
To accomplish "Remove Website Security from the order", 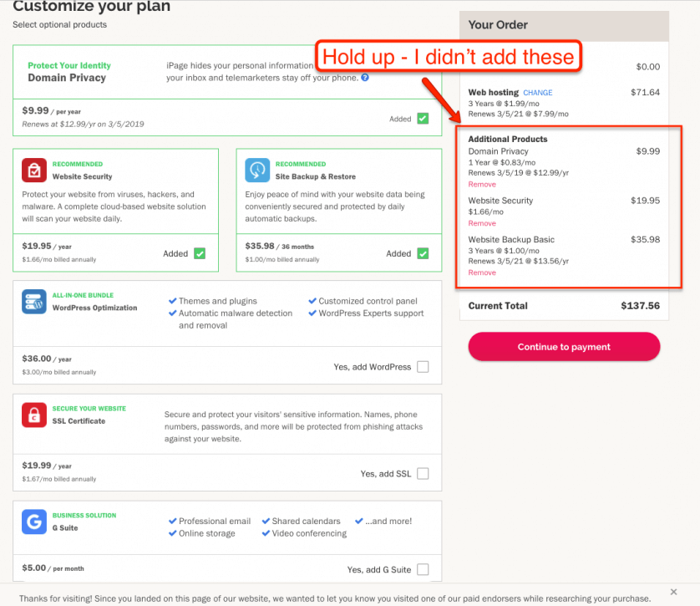I will (x=482, y=223).
